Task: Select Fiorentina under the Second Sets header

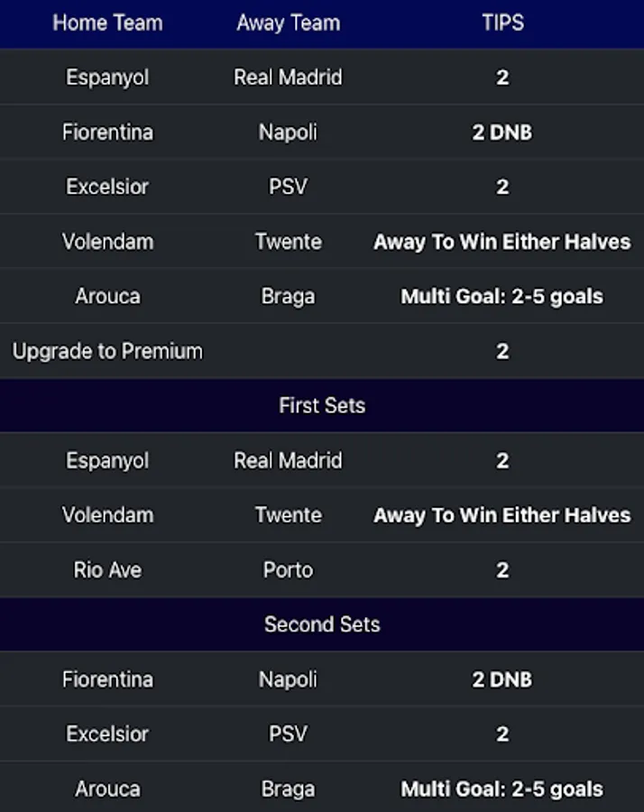Action: (x=107, y=679)
